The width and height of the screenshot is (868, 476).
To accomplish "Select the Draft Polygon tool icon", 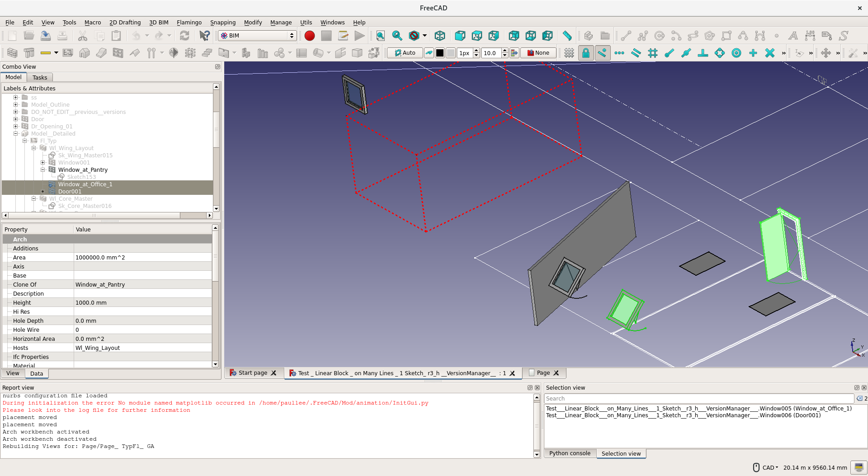I will (x=710, y=36).
